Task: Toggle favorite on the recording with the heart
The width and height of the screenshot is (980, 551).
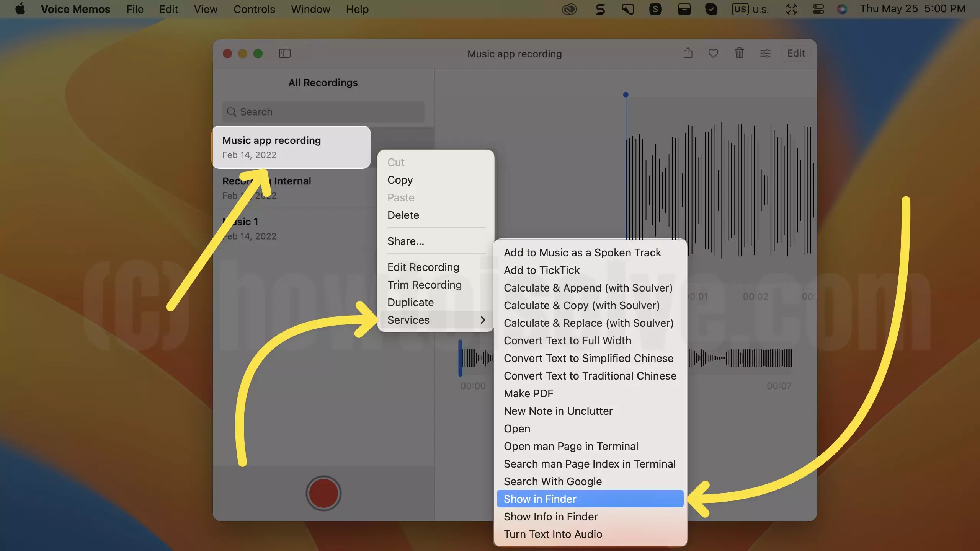Action: tap(713, 53)
